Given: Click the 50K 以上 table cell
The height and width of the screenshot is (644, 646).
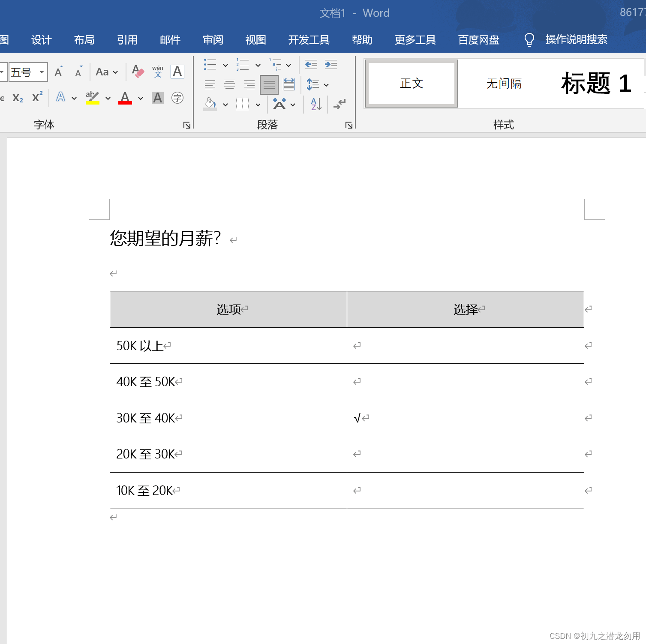Looking at the screenshot, I should (228, 346).
